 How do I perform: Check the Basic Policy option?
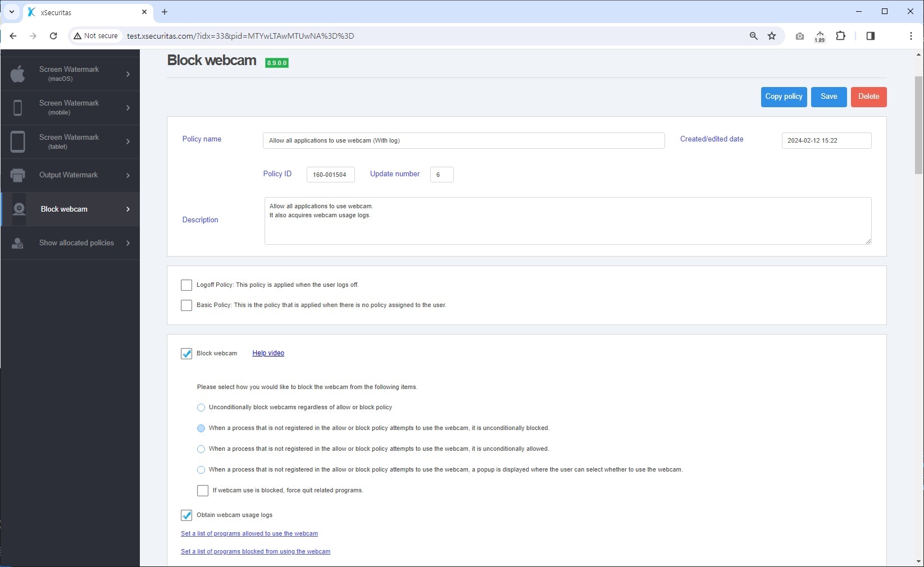(186, 305)
